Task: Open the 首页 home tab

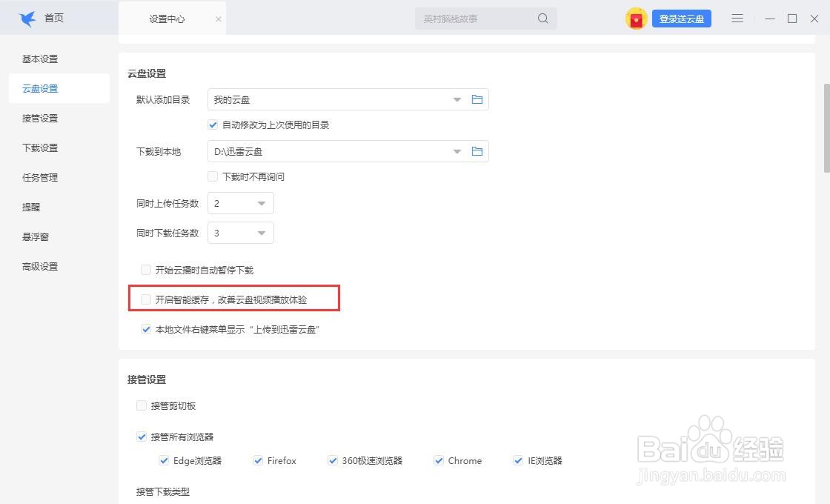Action: [x=54, y=18]
